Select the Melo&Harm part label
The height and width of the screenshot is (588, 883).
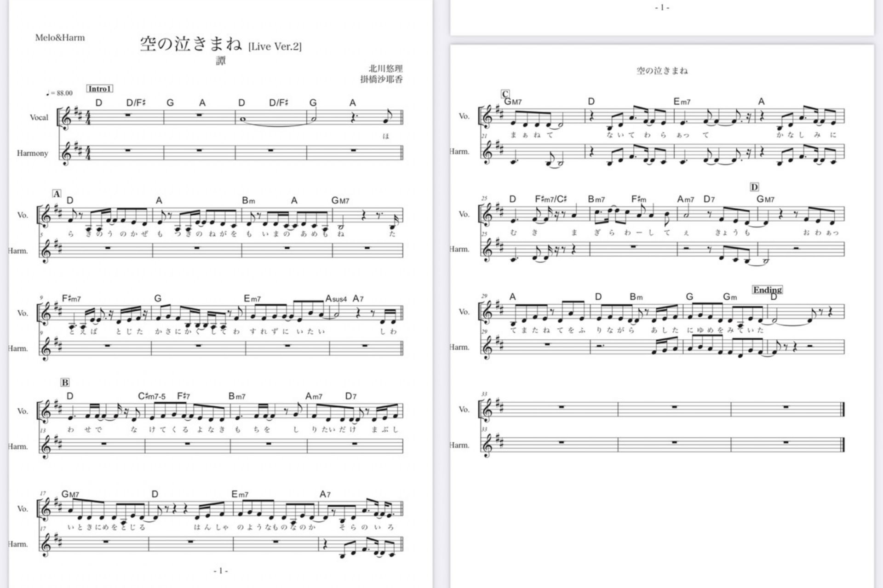(x=60, y=38)
